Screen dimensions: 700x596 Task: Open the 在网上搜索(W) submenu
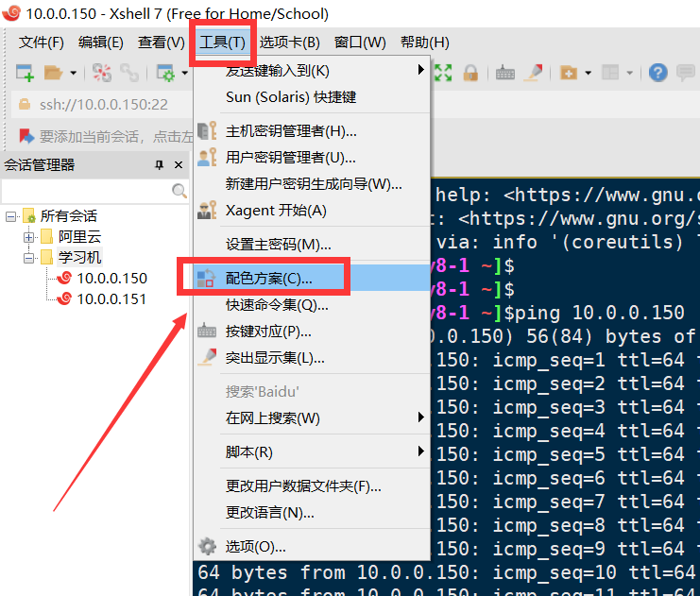(312, 417)
